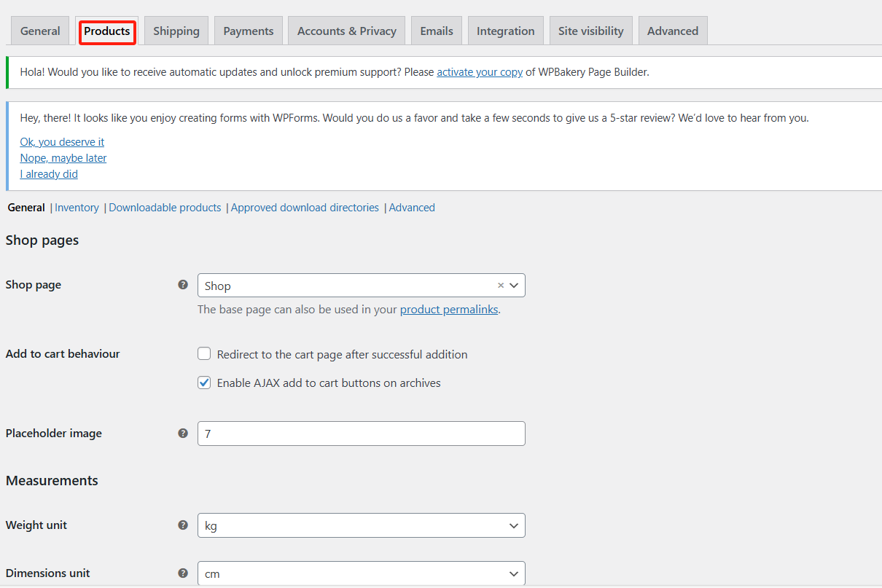882x588 pixels.
Task: Select the Inventory section link
Action: pyautogui.click(x=77, y=207)
